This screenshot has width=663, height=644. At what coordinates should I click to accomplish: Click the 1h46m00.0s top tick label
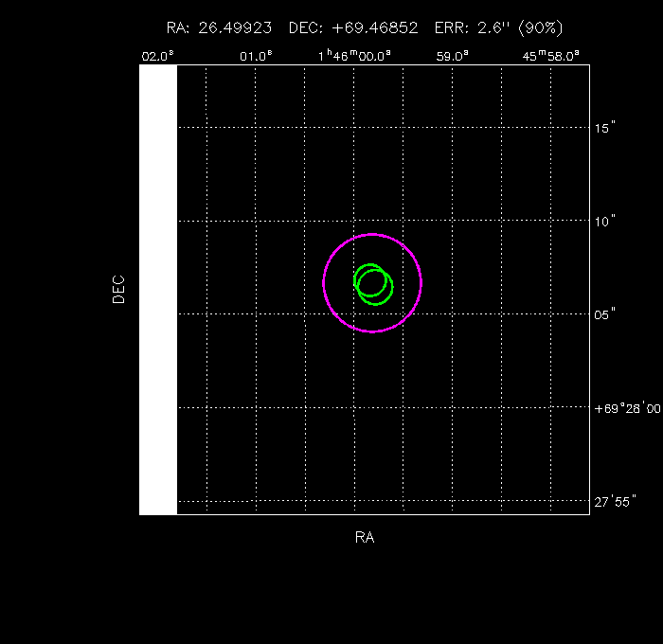[x=354, y=56]
